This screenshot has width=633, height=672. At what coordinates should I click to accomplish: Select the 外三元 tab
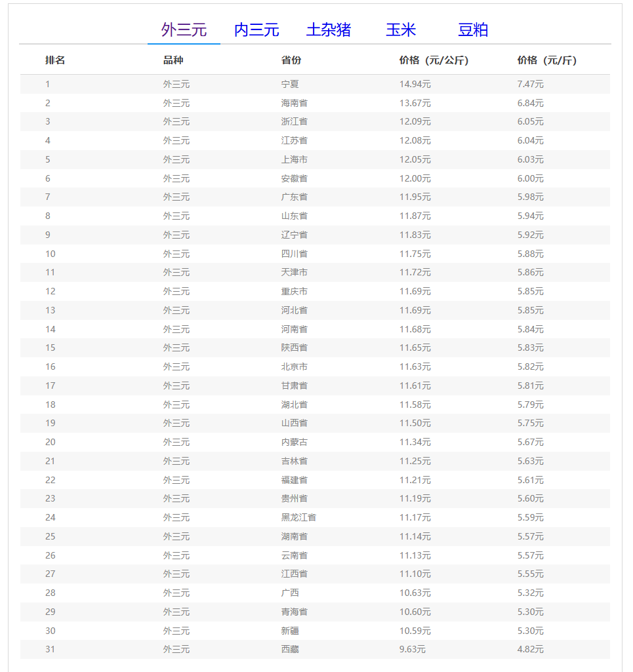coord(184,30)
